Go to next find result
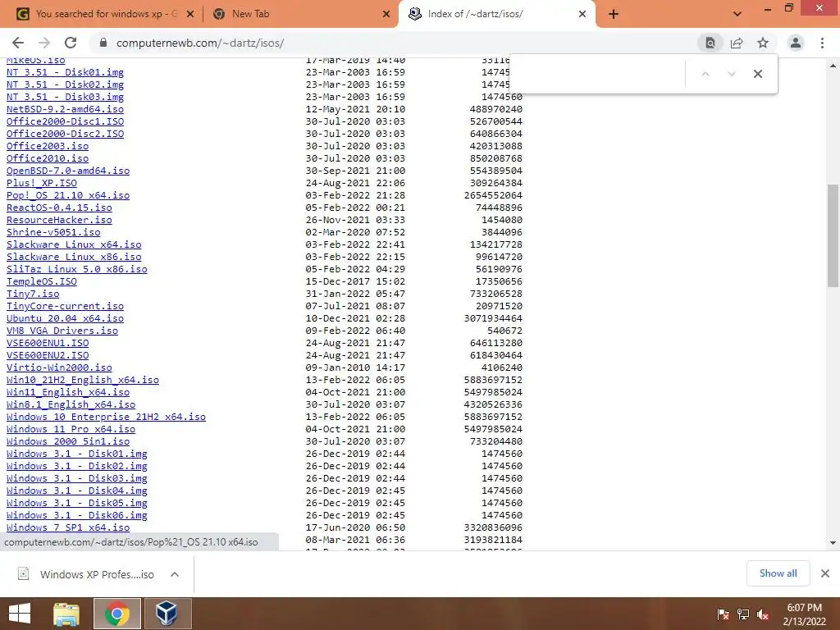 731,74
